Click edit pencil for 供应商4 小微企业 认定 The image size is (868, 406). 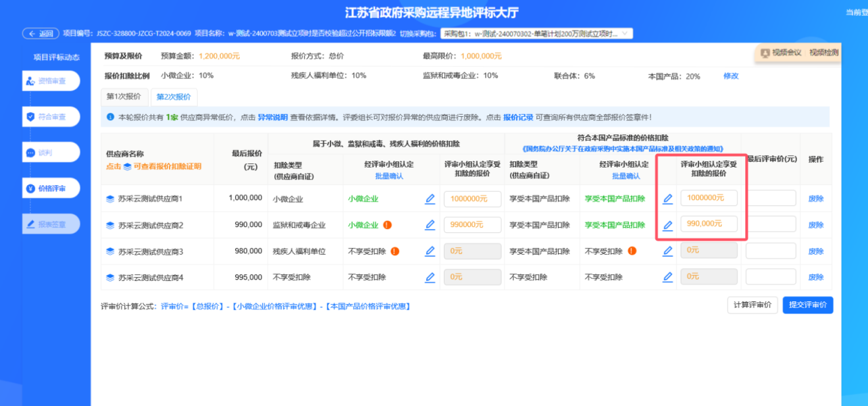click(430, 277)
